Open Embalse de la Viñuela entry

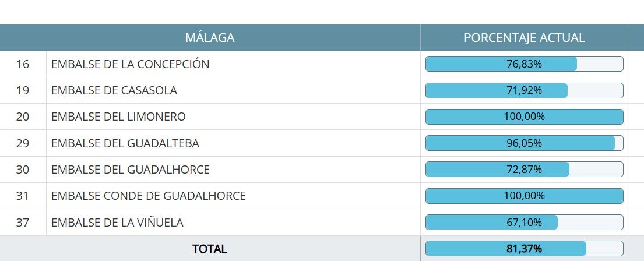click(117, 222)
